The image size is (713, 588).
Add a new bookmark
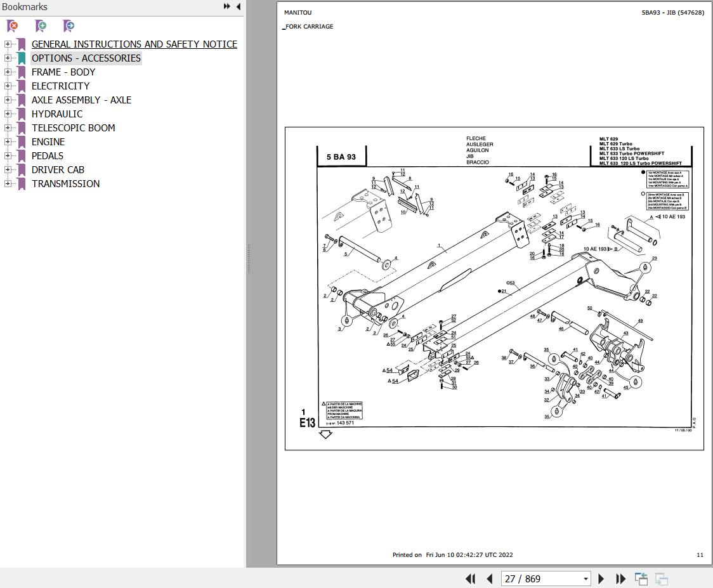[40, 26]
